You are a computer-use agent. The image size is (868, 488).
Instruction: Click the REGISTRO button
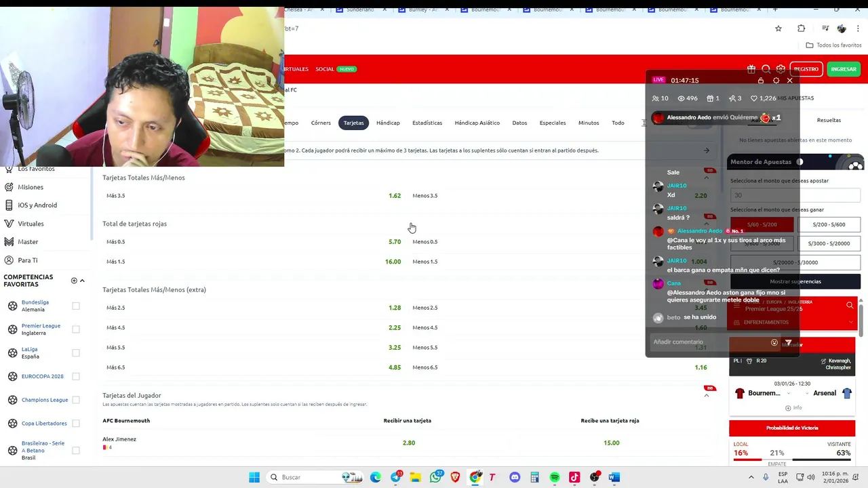click(806, 69)
